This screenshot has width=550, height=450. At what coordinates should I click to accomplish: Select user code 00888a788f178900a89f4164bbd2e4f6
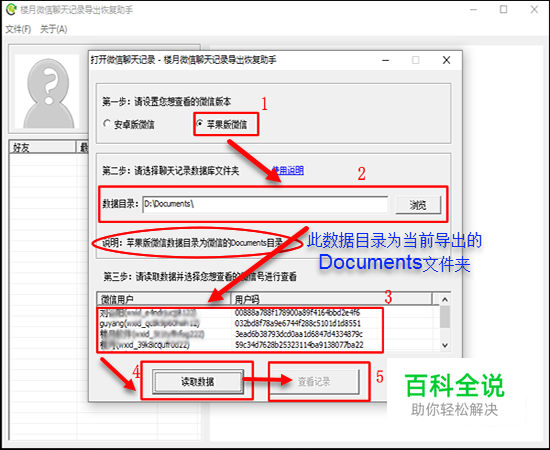pyautogui.click(x=297, y=313)
